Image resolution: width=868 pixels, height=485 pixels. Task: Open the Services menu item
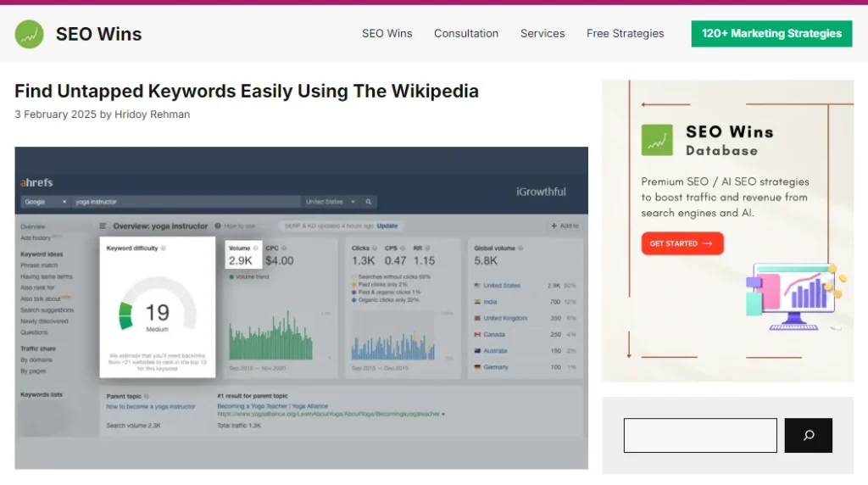point(542,33)
